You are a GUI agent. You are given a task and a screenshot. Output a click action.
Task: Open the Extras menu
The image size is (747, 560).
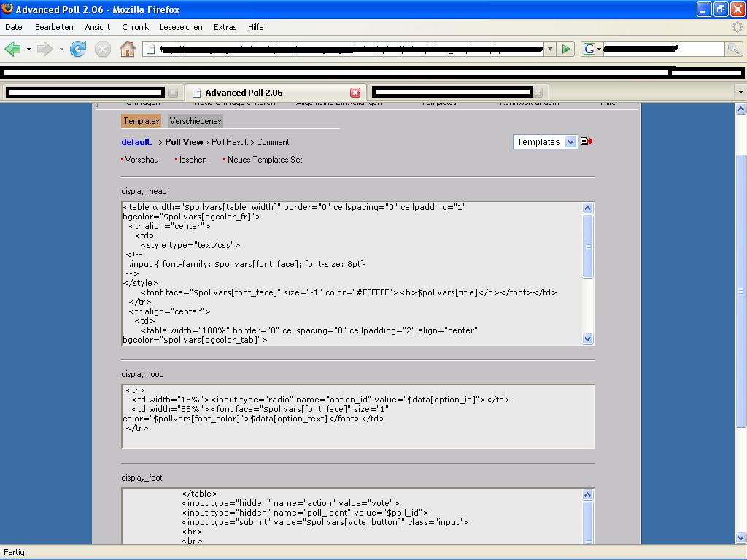(x=225, y=27)
